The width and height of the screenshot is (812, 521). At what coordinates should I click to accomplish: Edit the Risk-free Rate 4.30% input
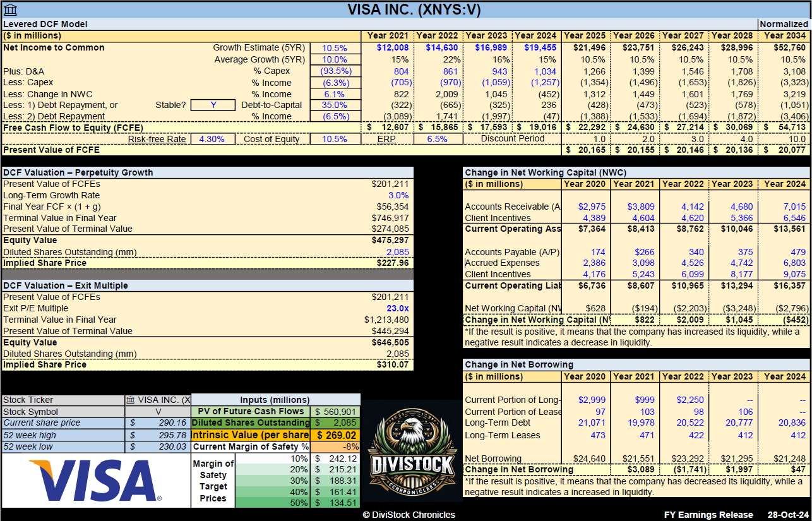pyautogui.click(x=212, y=139)
